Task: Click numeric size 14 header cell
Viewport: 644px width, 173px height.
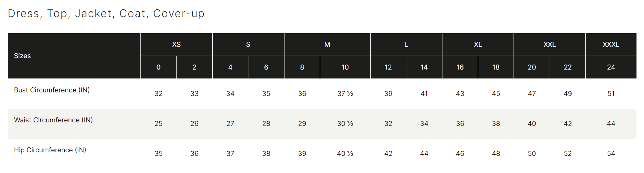Action: tap(424, 67)
